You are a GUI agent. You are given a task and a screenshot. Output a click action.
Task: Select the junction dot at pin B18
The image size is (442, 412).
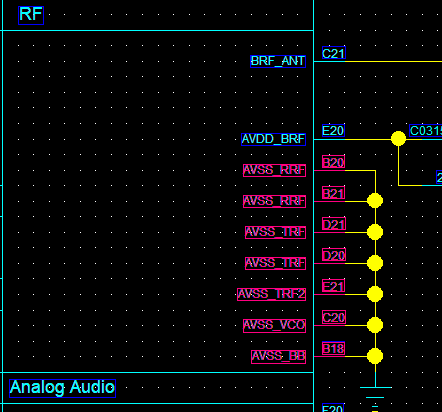tap(375, 356)
